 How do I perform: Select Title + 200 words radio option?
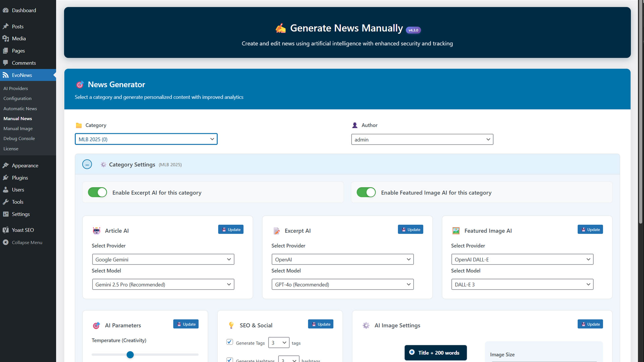click(412, 352)
